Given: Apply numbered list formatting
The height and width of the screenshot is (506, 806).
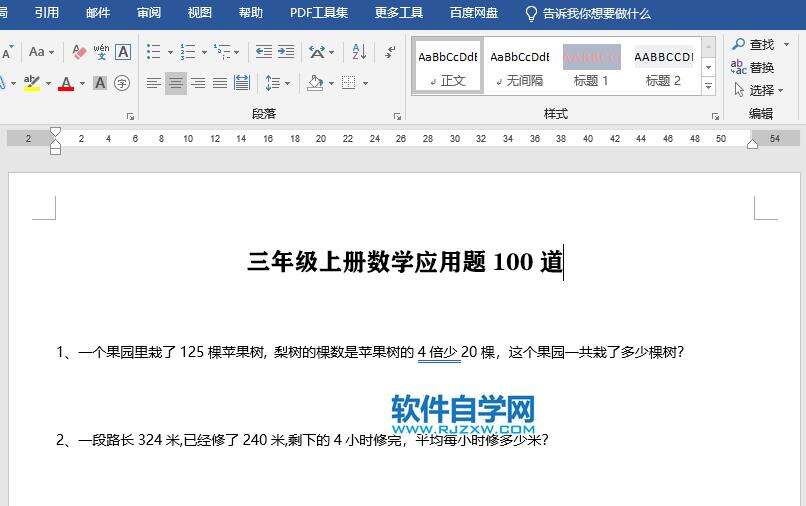Looking at the screenshot, I should point(188,52).
